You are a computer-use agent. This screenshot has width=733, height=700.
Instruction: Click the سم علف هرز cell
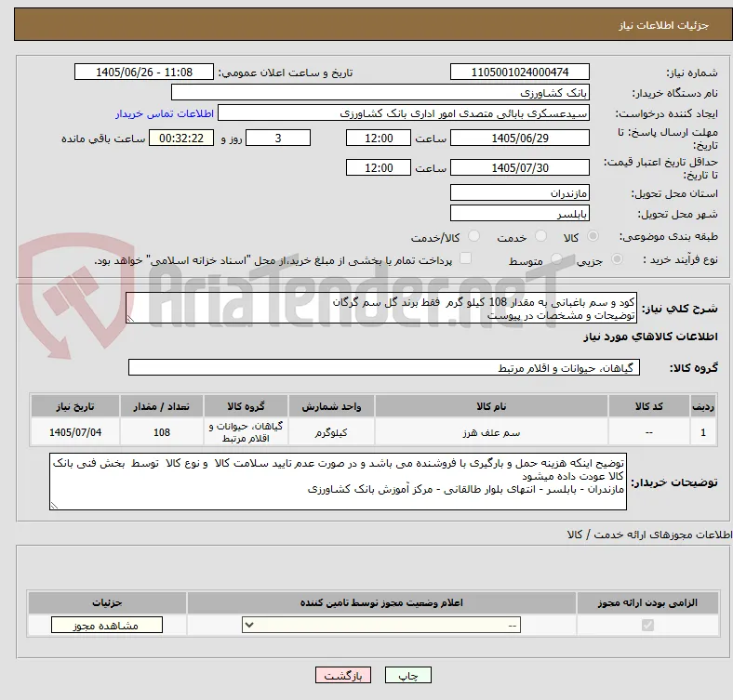[x=491, y=432]
